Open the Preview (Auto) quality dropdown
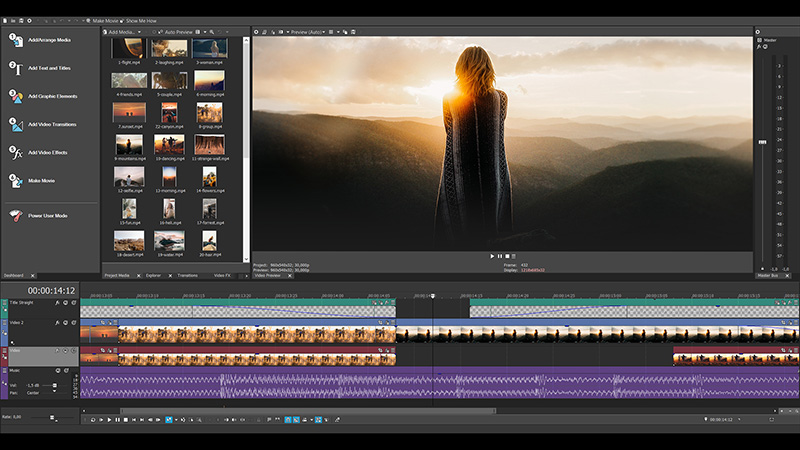Screen dimensions: 800x450 [x=307, y=32]
